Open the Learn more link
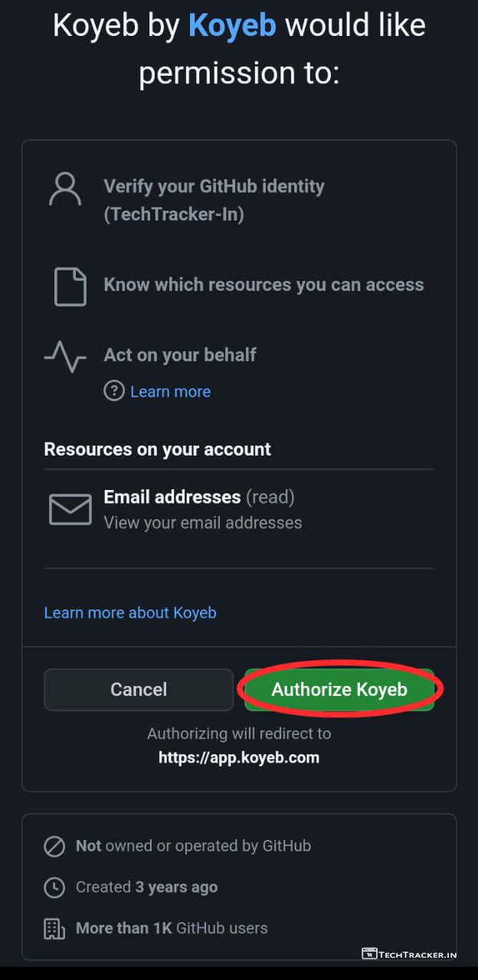 [x=170, y=392]
